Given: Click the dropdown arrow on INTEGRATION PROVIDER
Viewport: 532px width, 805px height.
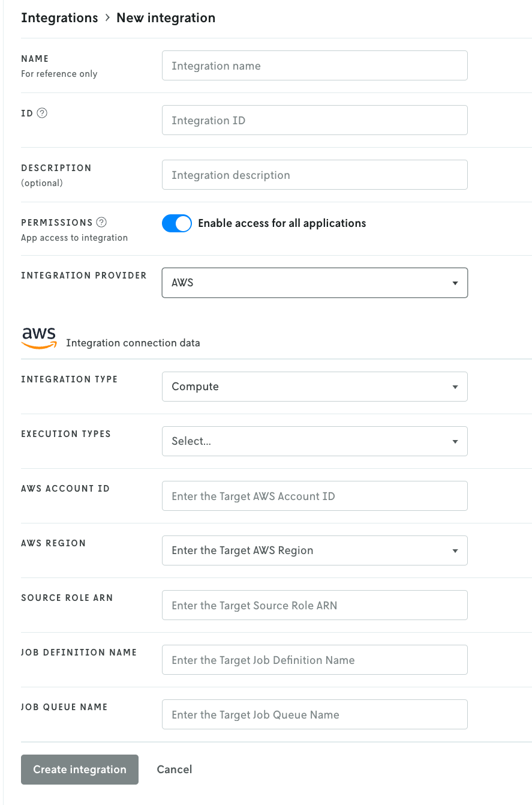Looking at the screenshot, I should tap(455, 282).
